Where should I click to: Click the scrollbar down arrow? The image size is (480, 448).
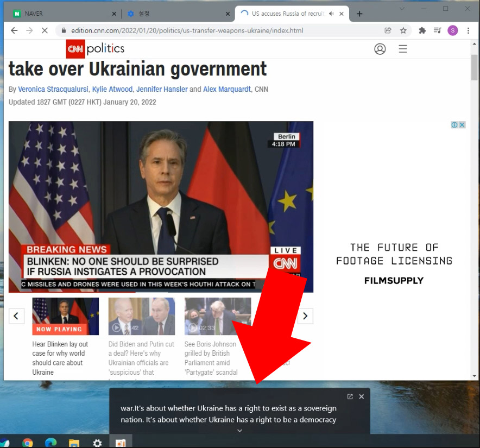click(474, 376)
